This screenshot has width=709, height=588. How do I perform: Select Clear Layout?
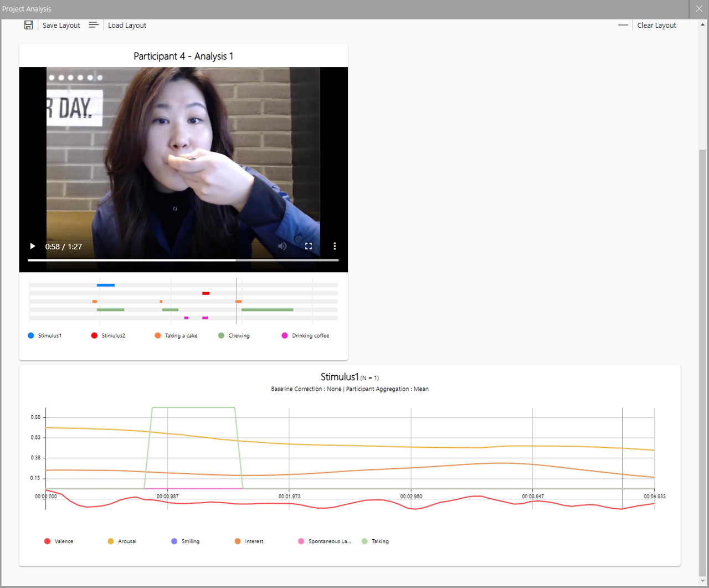pyautogui.click(x=656, y=25)
